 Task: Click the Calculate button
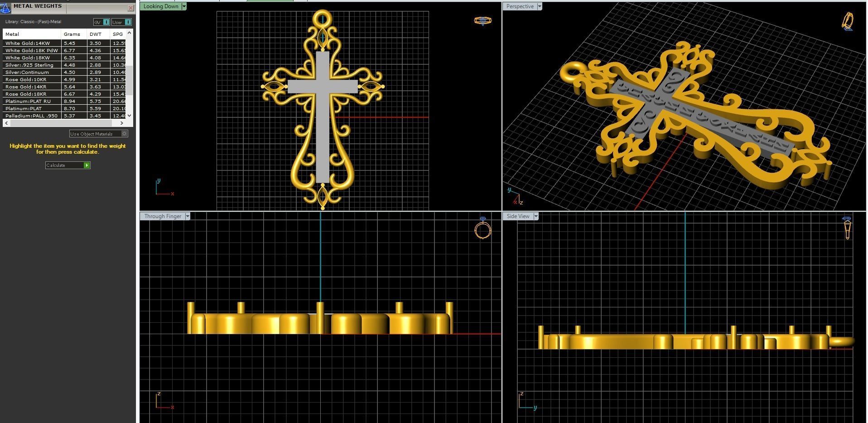pyautogui.click(x=68, y=165)
